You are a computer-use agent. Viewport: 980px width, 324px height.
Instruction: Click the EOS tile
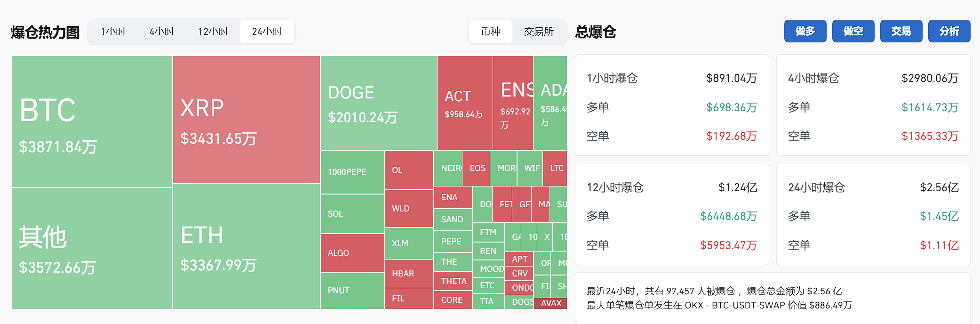click(x=476, y=168)
